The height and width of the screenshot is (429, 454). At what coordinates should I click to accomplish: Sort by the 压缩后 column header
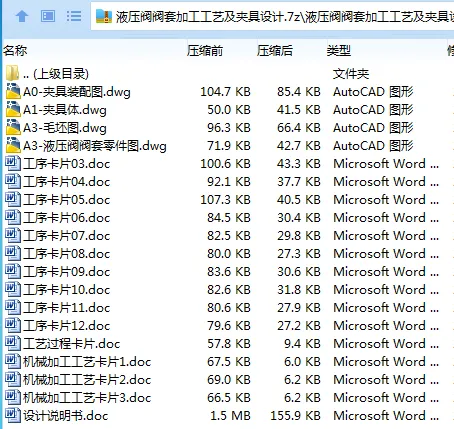click(275, 51)
